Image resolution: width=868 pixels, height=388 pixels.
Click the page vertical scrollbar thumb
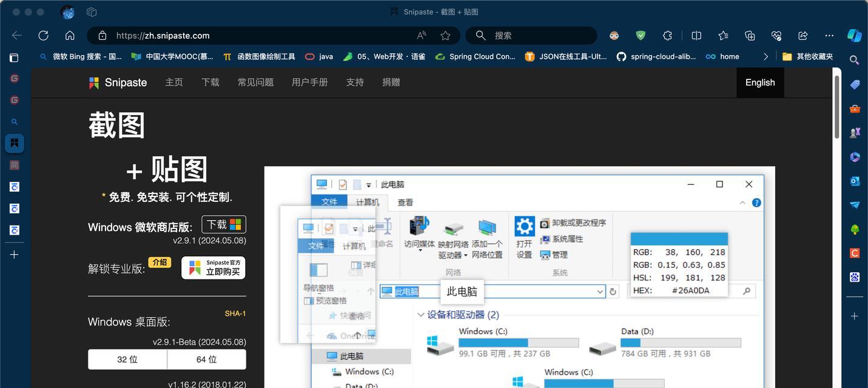(837, 107)
